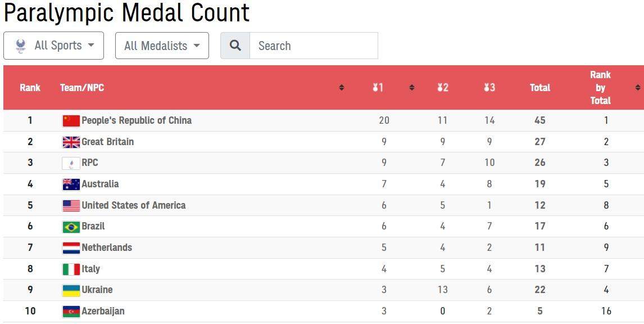Open Great Britain team link
Screen dimensions: 644x324
coord(107,142)
